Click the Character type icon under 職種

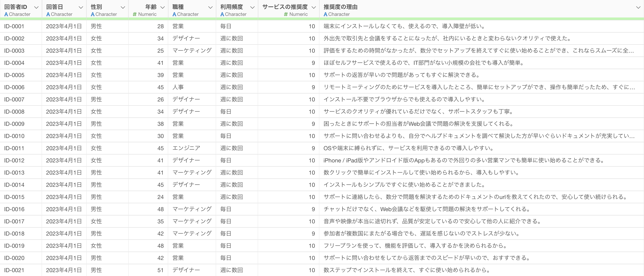174,14
